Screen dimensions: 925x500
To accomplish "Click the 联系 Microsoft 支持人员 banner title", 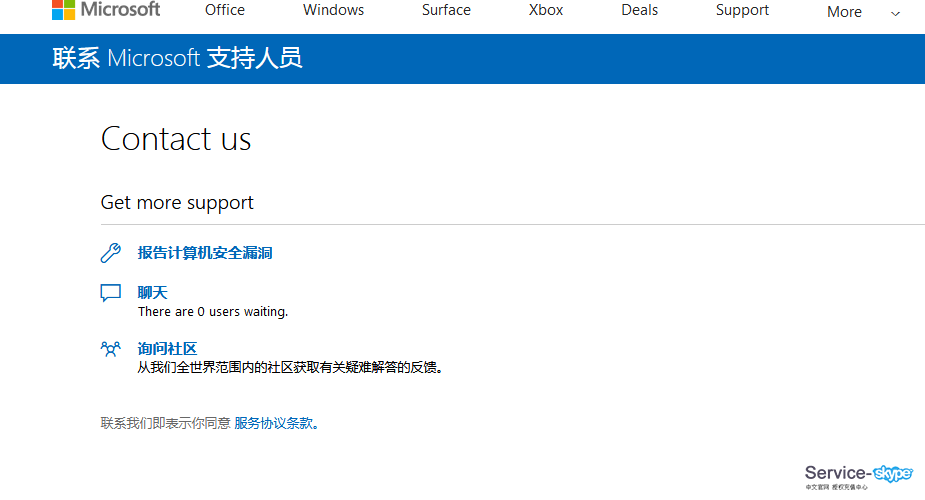I will point(177,58).
